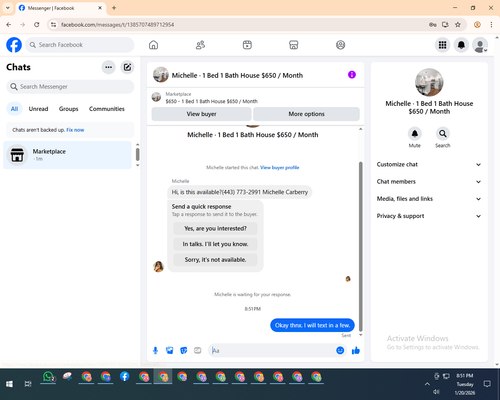Open Task View from the taskbar
The height and width of the screenshot is (400, 500).
28,384
